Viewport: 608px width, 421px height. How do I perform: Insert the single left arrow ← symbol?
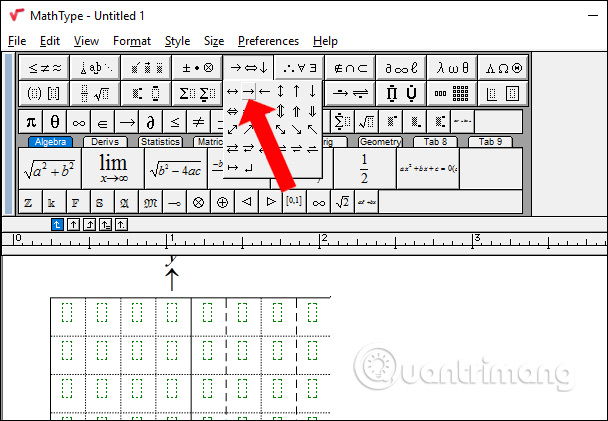[x=264, y=92]
